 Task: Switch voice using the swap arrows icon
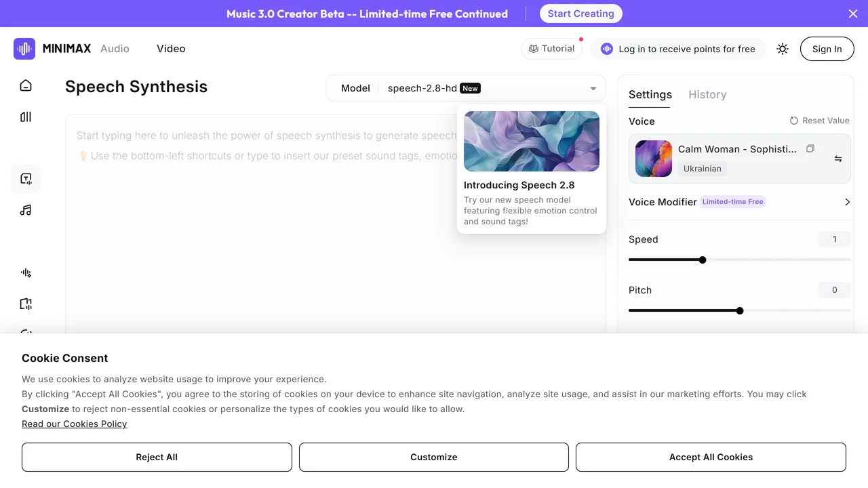tap(838, 159)
